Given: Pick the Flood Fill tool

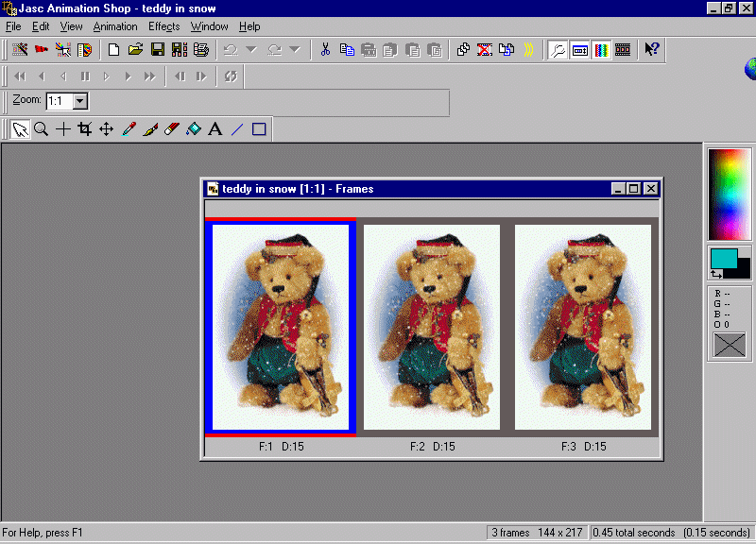Looking at the screenshot, I should pos(193,129).
